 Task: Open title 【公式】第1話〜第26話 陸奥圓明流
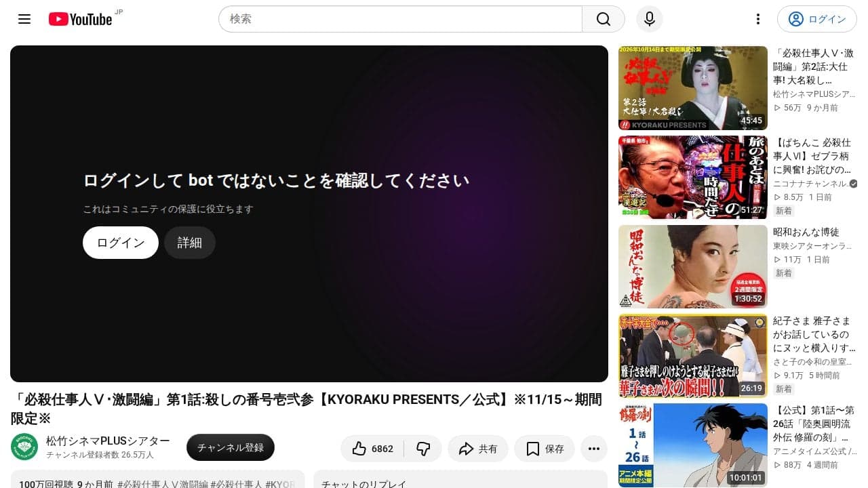click(x=814, y=424)
